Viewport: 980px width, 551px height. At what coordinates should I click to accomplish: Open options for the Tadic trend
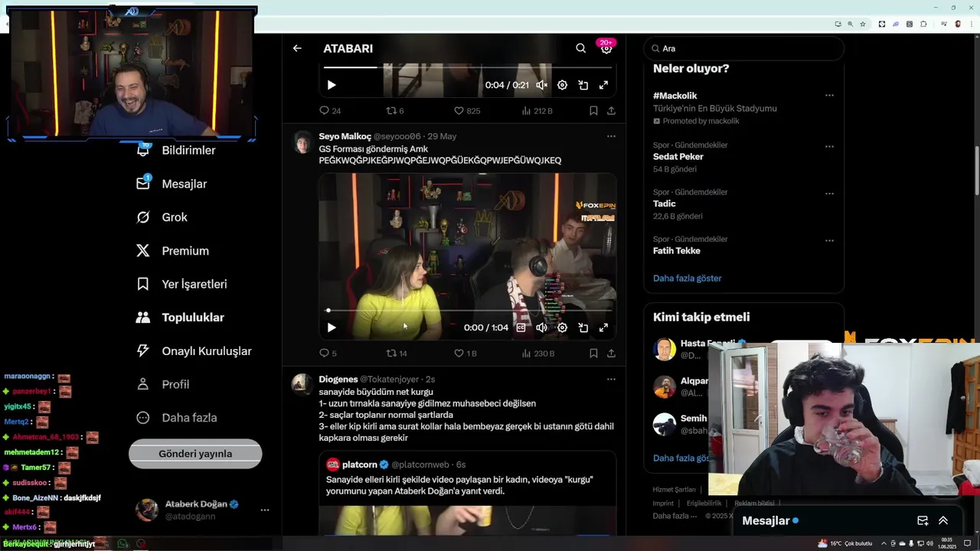829,193
